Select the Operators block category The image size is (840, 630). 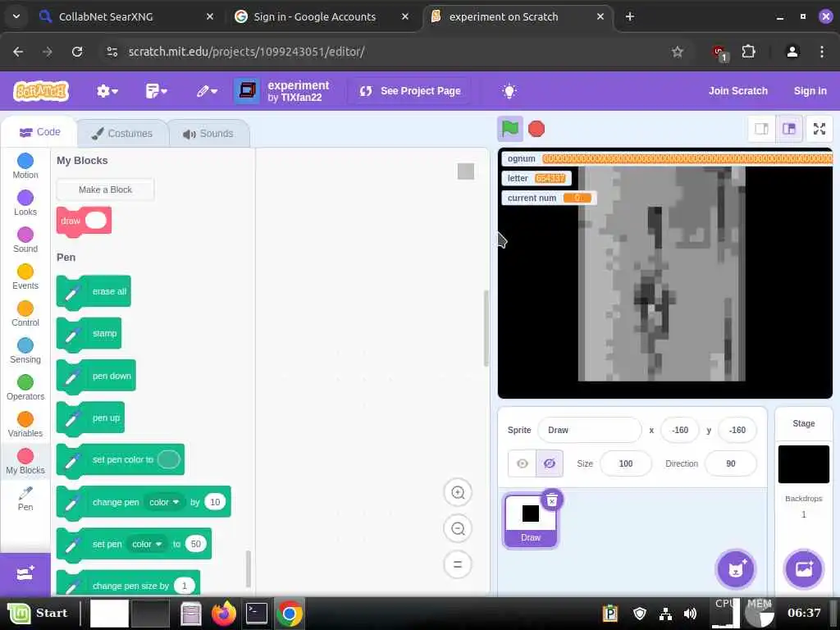(x=25, y=388)
